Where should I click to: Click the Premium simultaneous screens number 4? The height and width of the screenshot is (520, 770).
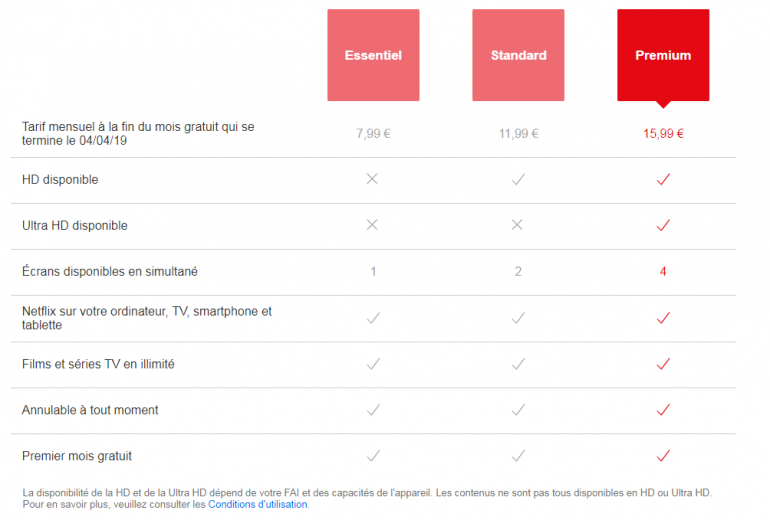tap(663, 271)
